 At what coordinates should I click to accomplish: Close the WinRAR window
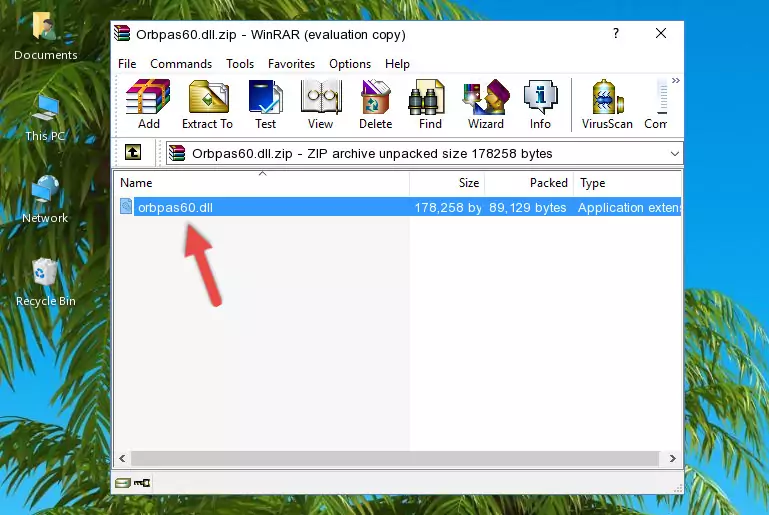click(x=661, y=33)
